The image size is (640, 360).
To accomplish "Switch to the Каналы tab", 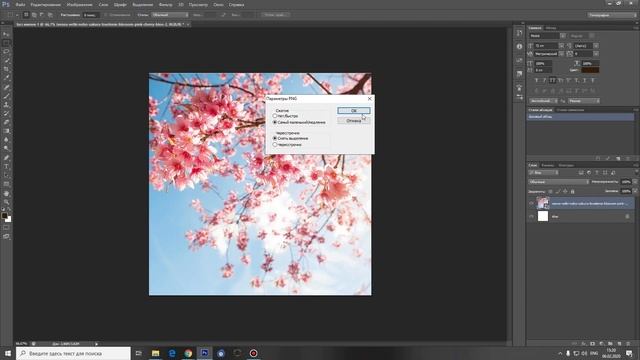I will point(547,165).
